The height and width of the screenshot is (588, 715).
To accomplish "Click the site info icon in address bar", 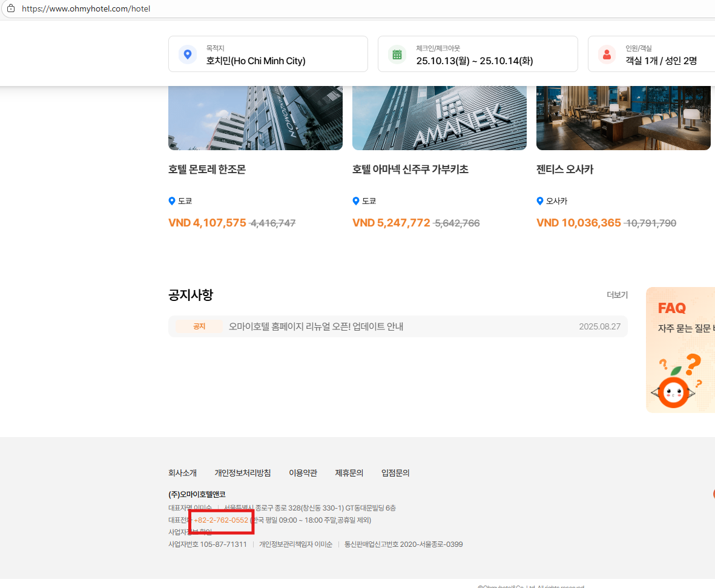I will (x=10, y=9).
